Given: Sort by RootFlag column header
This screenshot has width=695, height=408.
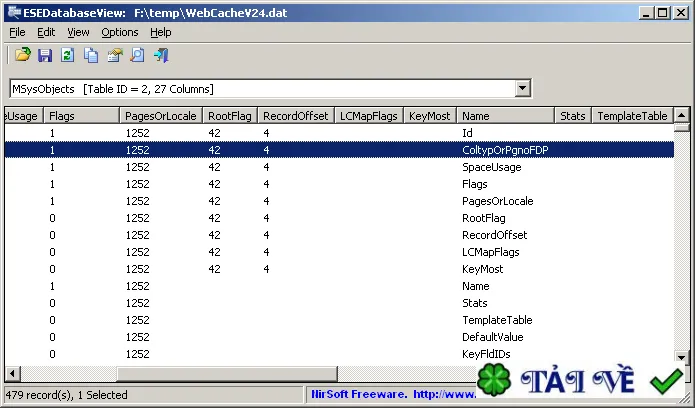Looking at the screenshot, I should 230,116.
